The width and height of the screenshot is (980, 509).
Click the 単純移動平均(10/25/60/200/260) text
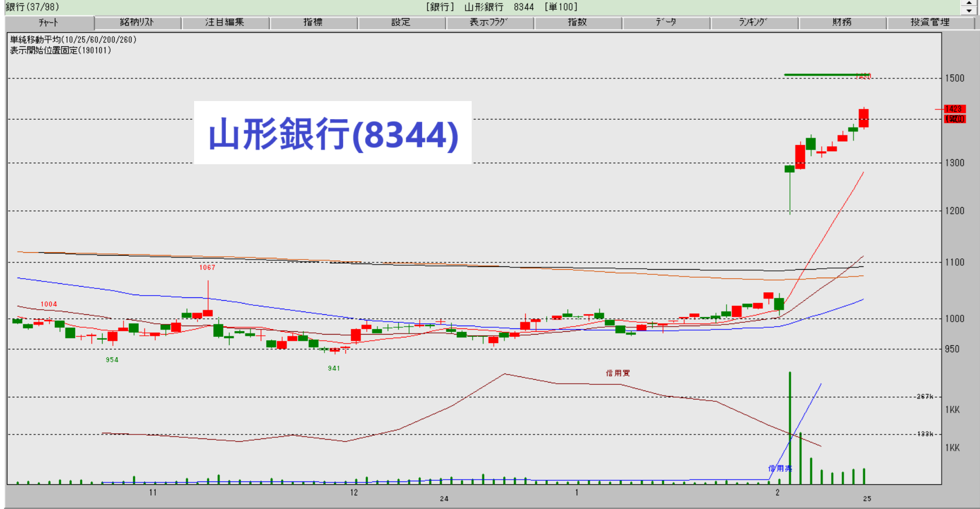(73, 40)
